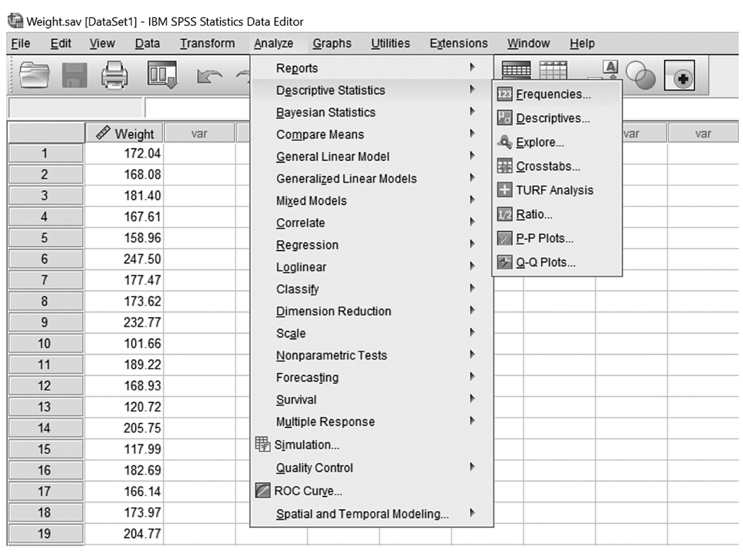Click the Print toolbar icon
Screen dimensions: 743x560
coord(114,75)
